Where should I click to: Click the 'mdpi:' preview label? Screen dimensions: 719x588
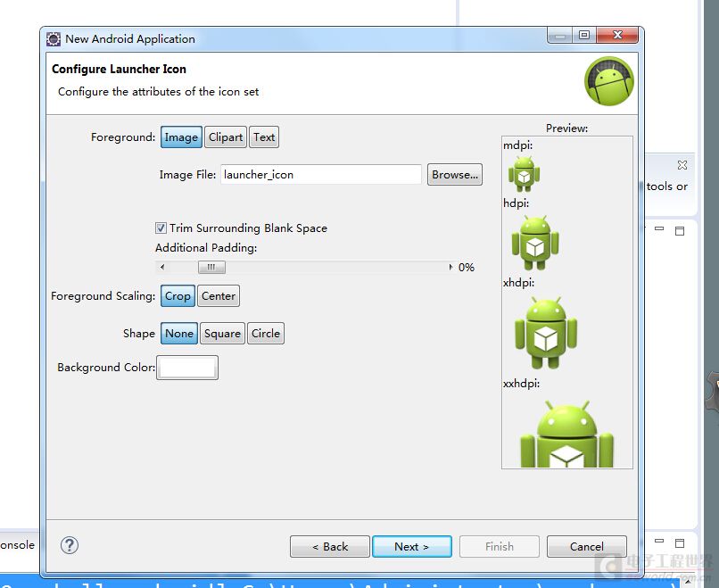[x=517, y=145]
